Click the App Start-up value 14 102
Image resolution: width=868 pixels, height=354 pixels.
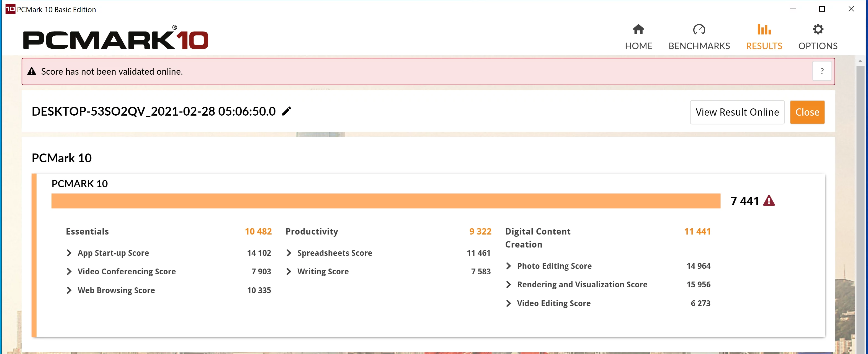coord(259,253)
